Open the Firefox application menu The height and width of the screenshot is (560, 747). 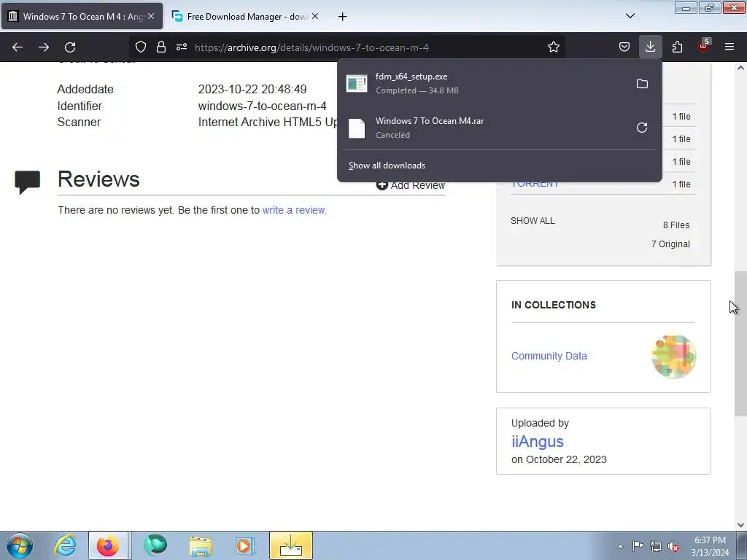click(x=729, y=47)
